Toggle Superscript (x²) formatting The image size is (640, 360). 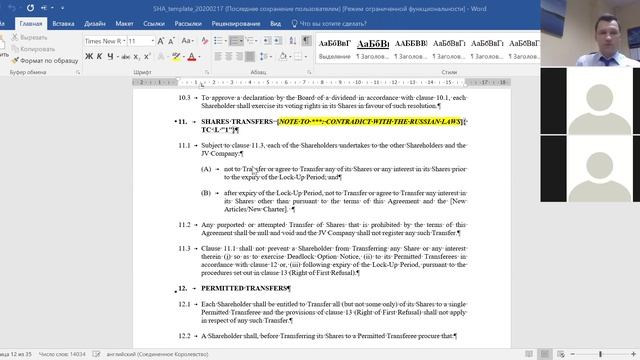coord(147,57)
